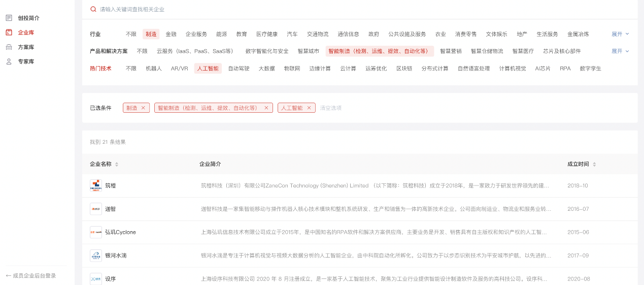
Task: Select 不限 in the 热门技术 row
Action: coord(131,69)
